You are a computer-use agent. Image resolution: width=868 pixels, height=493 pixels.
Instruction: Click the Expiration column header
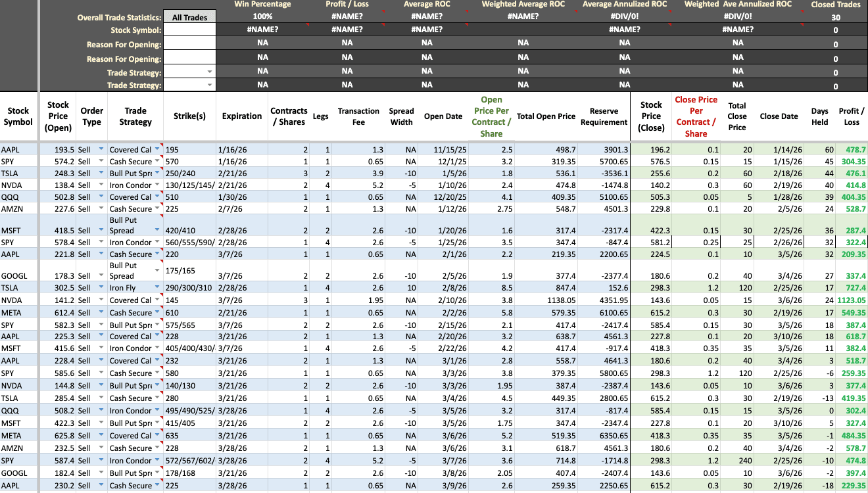point(241,116)
